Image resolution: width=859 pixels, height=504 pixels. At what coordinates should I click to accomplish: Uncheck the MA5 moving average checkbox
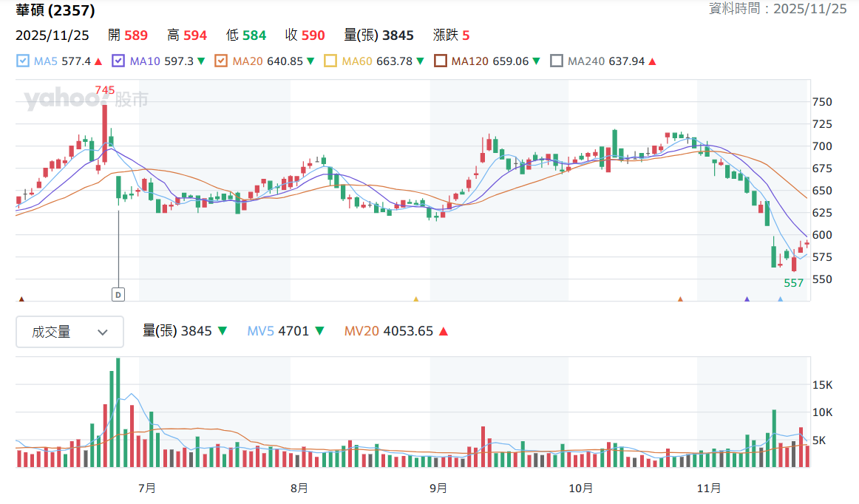[x=22, y=61]
